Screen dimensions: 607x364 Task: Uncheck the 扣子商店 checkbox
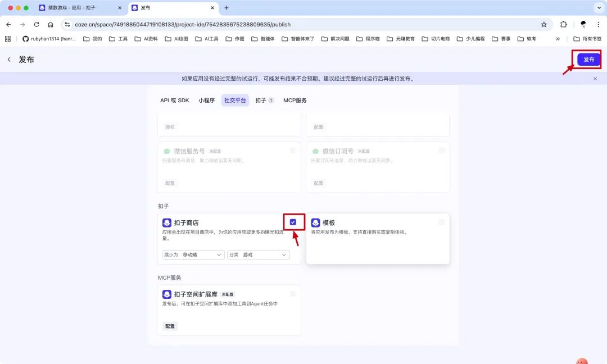click(293, 222)
